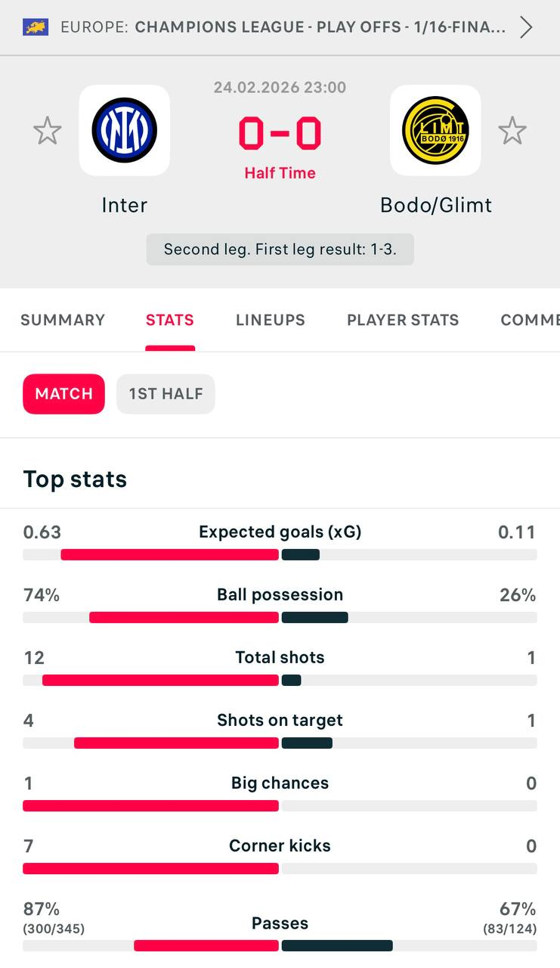The image size is (560, 968).
Task: Click the Inter team name
Action: pos(125,205)
